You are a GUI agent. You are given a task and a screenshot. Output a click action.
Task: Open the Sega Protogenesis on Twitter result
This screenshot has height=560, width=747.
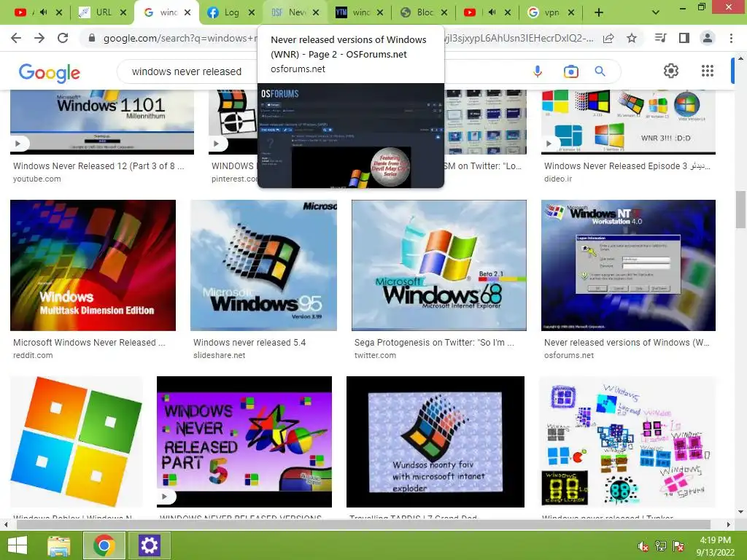point(434,343)
